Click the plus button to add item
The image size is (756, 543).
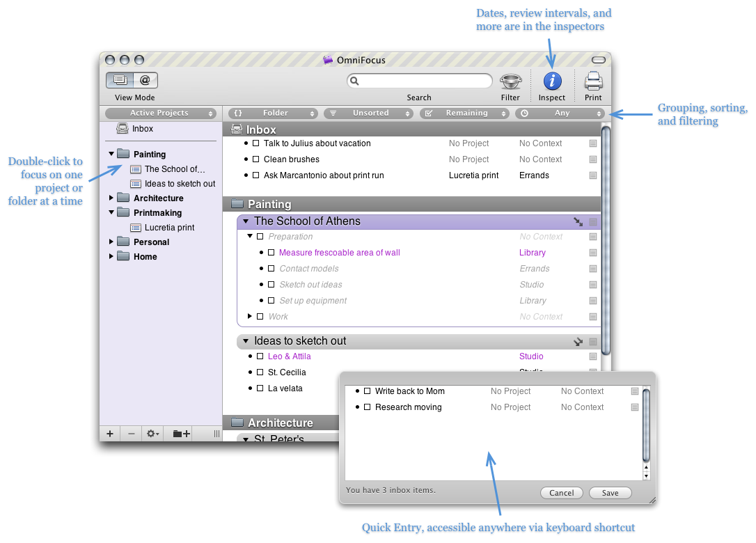(x=110, y=434)
